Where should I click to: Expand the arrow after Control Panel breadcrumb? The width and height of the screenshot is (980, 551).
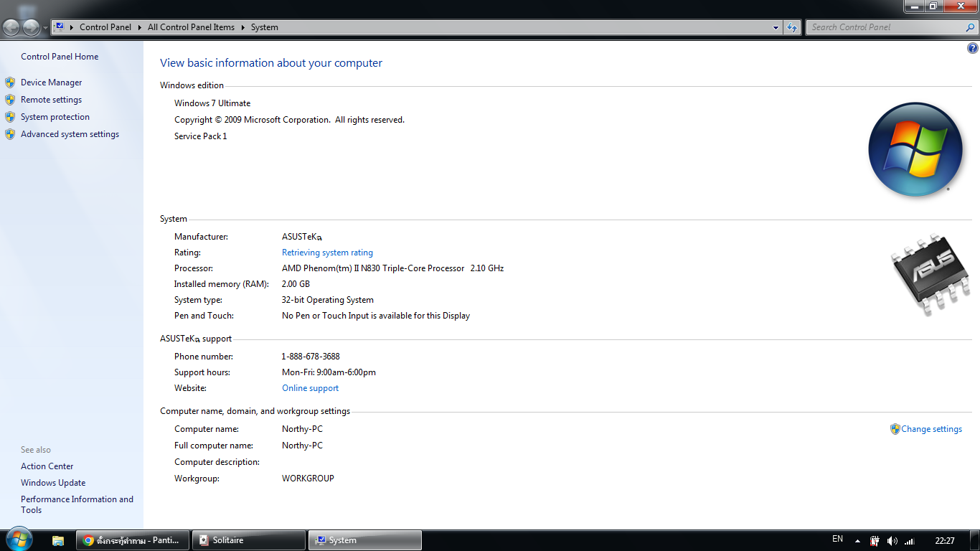139,27
